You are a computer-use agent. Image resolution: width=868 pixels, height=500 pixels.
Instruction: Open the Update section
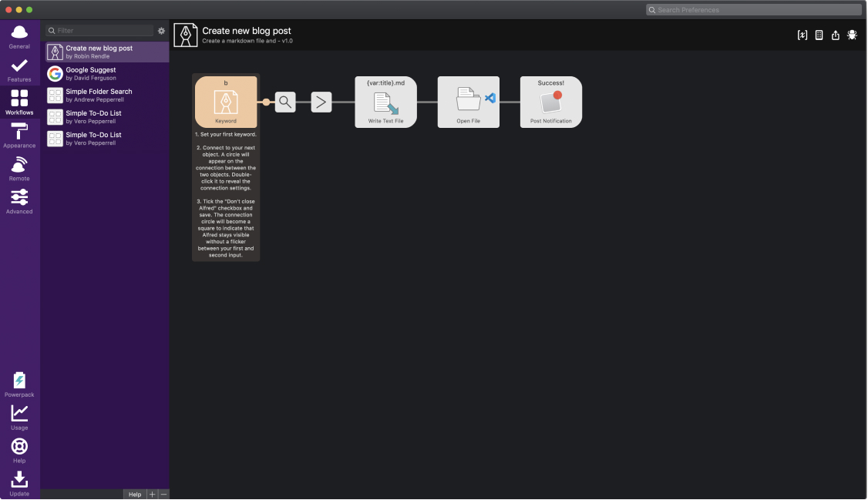pyautogui.click(x=19, y=484)
